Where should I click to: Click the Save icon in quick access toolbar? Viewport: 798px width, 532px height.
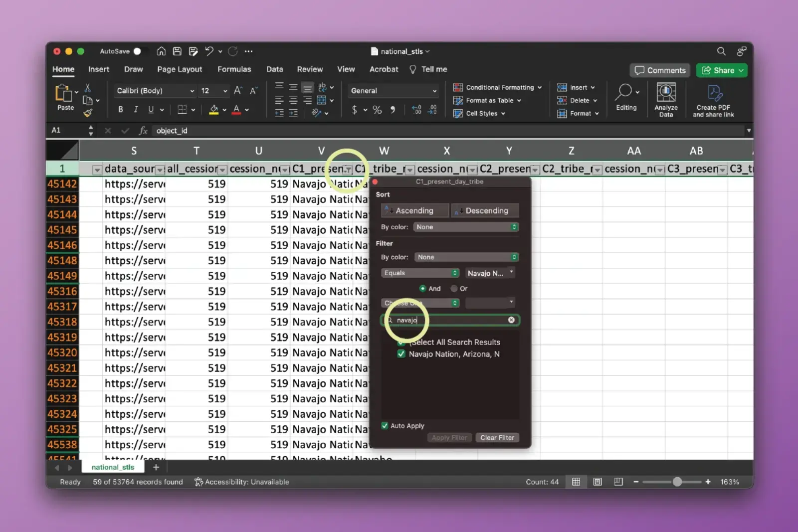click(x=177, y=51)
